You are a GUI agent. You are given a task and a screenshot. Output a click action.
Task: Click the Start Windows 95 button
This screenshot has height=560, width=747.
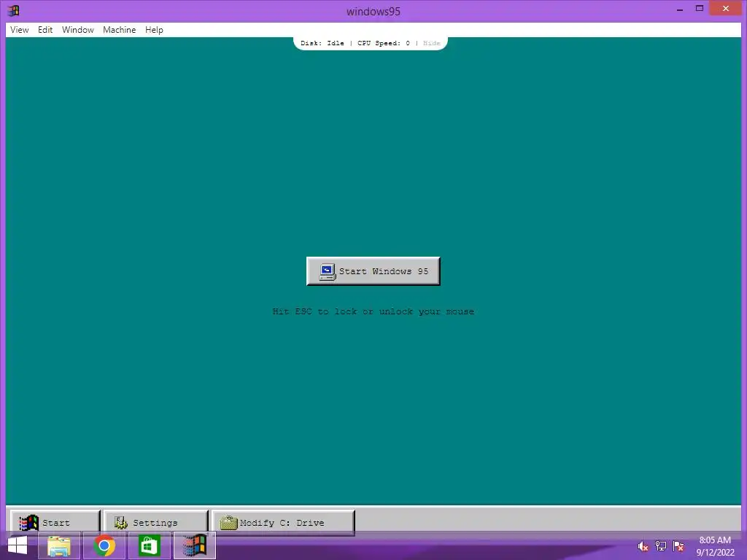[x=373, y=271]
